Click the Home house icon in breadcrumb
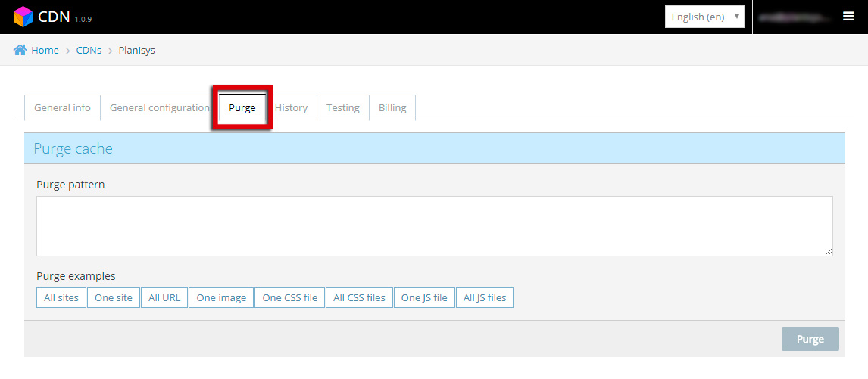 20,51
